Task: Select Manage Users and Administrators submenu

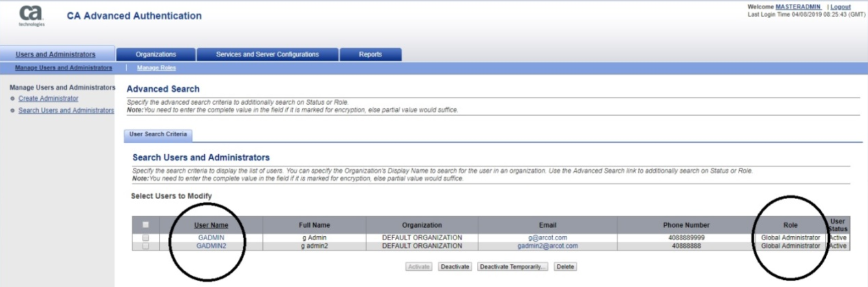Action: click(63, 68)
